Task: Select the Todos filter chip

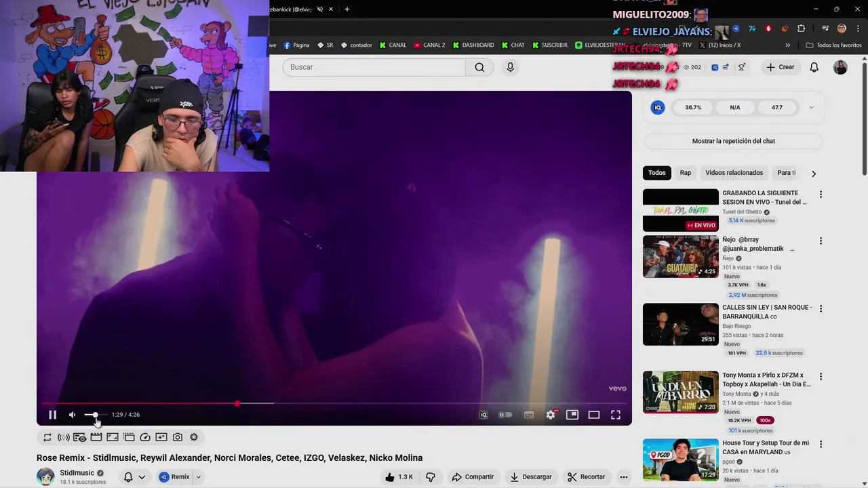Action: (657, 173)
